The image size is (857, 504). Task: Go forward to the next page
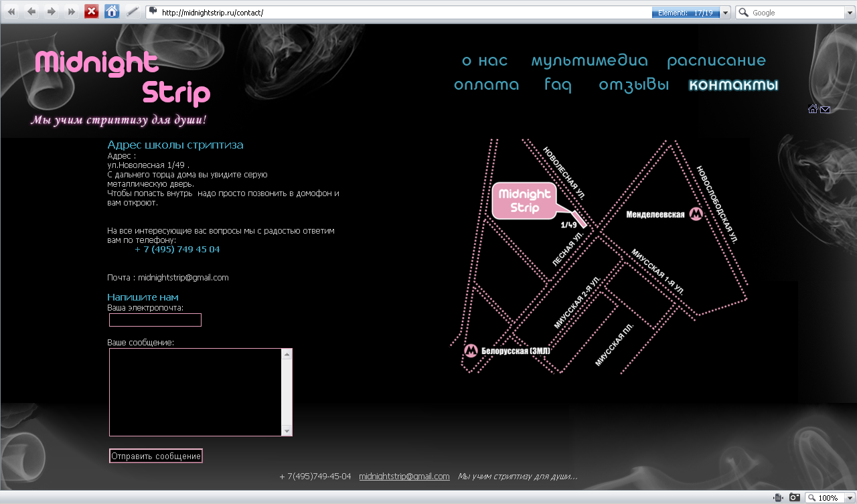click(52, 11)
